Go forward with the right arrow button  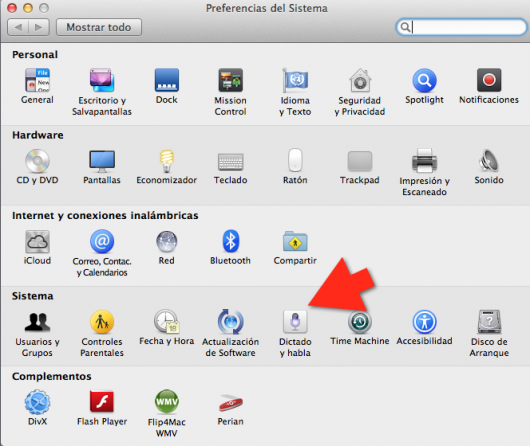click(x=39, y=27)
